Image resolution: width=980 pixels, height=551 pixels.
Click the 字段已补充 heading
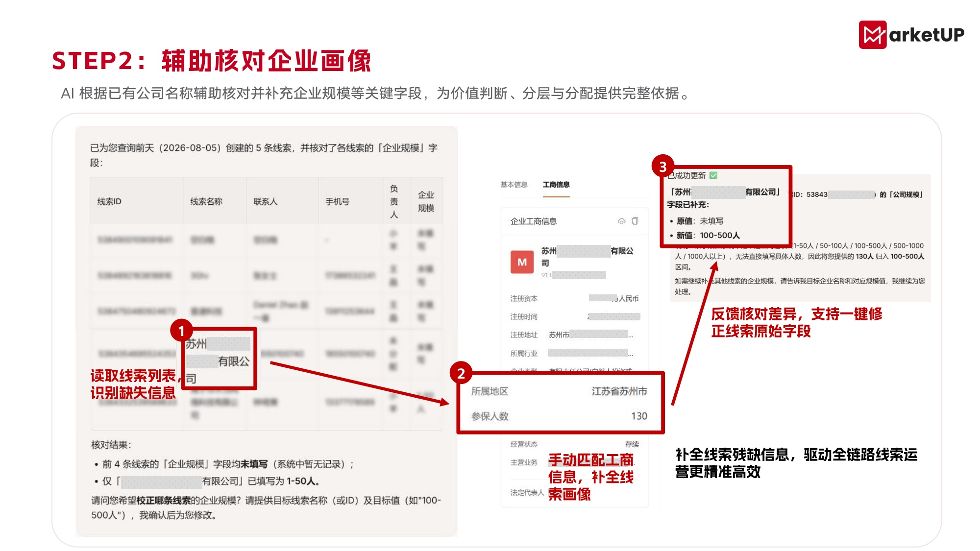[688, 205]
